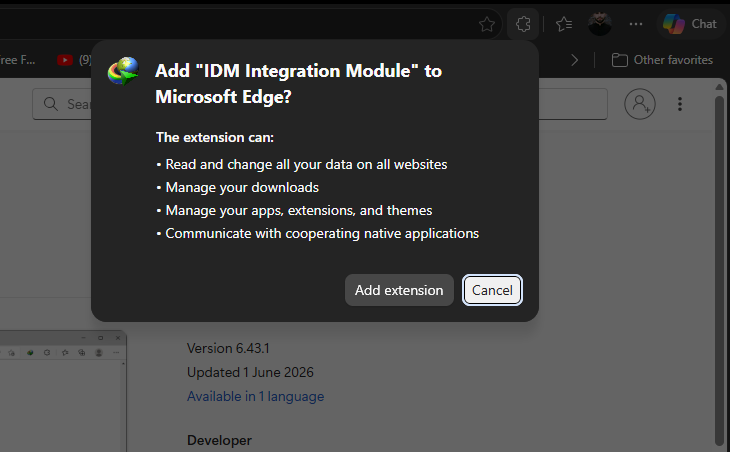Open the Favorites list icon

564,24
